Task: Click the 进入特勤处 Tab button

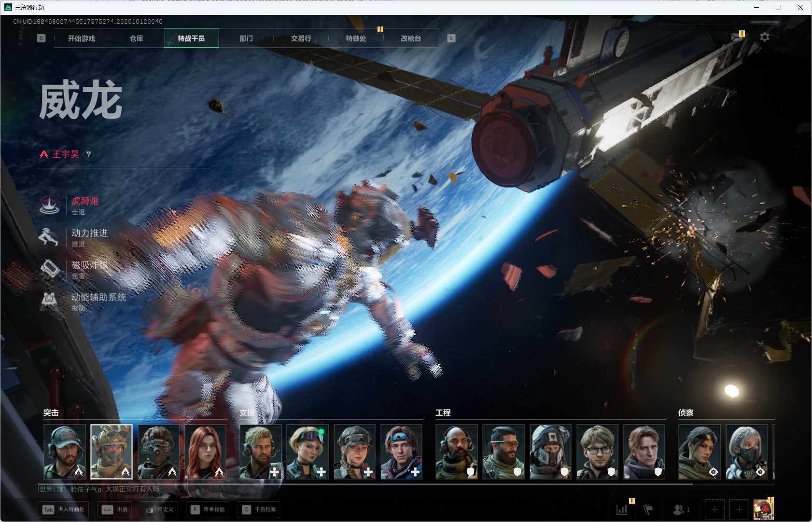Action: [x=63, y=509]
